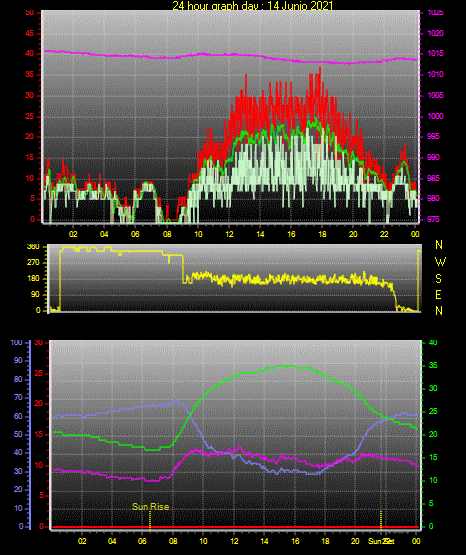Click the red 25 axis label on bottom graph
The image size is (466, 555).
tap(39, 373)
